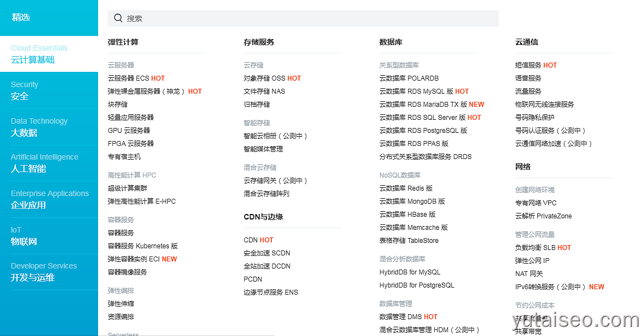644x336 pixels.
Task: Open NAT 网关 link
Action: coord(529,274)
